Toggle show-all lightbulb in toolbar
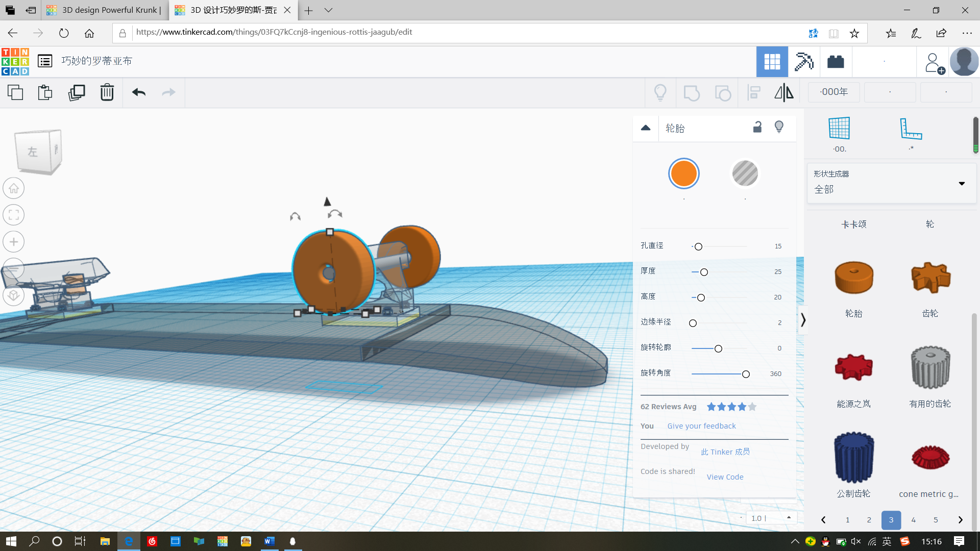The width and height of the screenshot is (980, 551). (660, 92)
